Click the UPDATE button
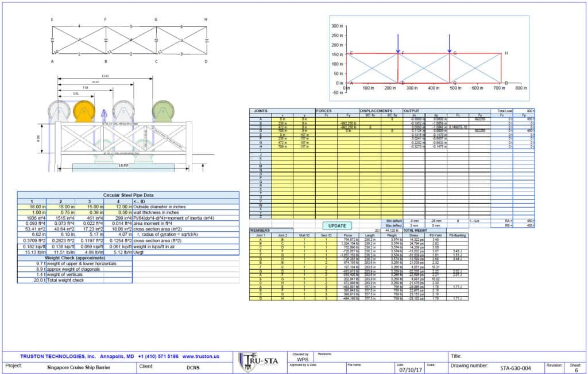The height and width of the screenshot is (374, 588). point(337,225)
